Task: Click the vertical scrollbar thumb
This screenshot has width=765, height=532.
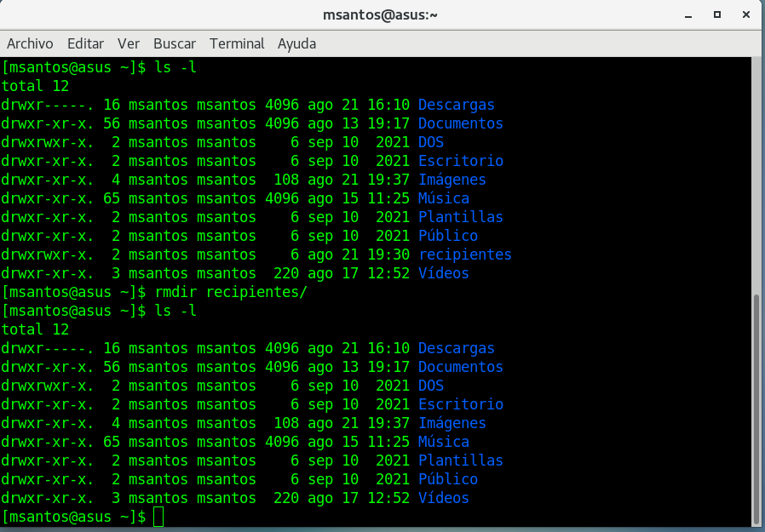Action: (x=757, y=409)
